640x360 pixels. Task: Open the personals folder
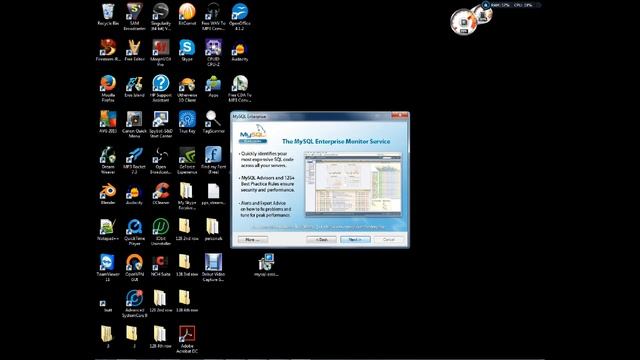(213, 229)
